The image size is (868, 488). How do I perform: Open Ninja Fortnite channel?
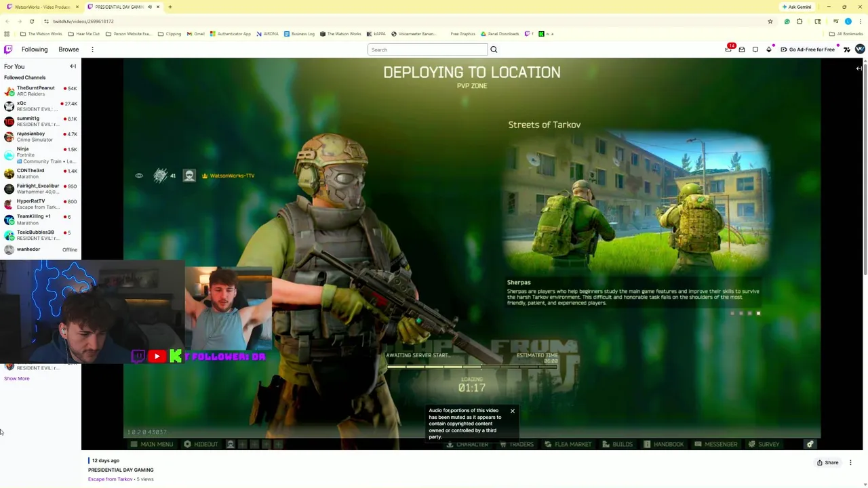[41, 155]
